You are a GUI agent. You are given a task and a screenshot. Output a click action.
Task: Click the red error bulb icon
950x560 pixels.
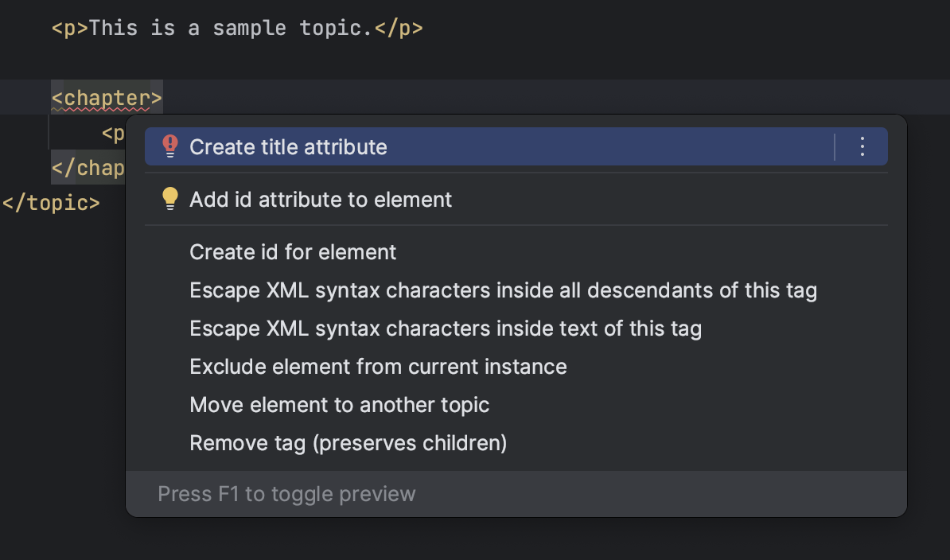pyautogui.click(x=170, y=146)
